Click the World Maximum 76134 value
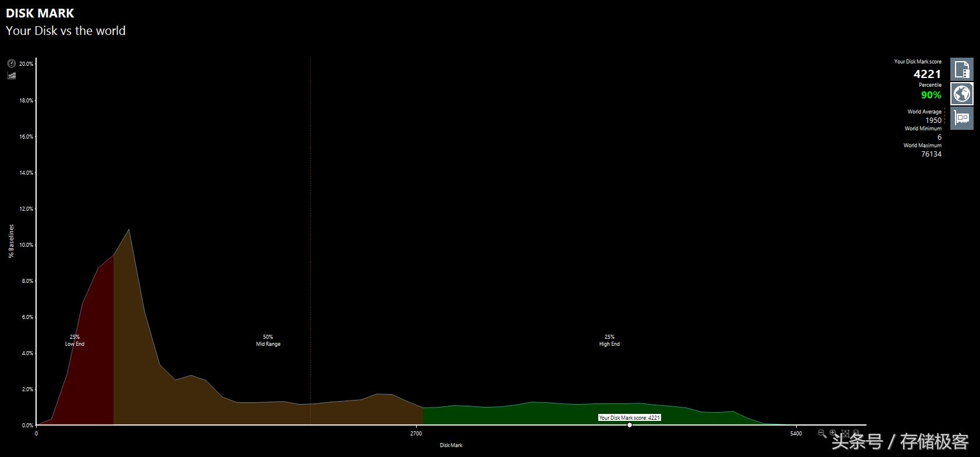This screenshot has width=980, height=457. pyautogui.click(x=931, y=154)
